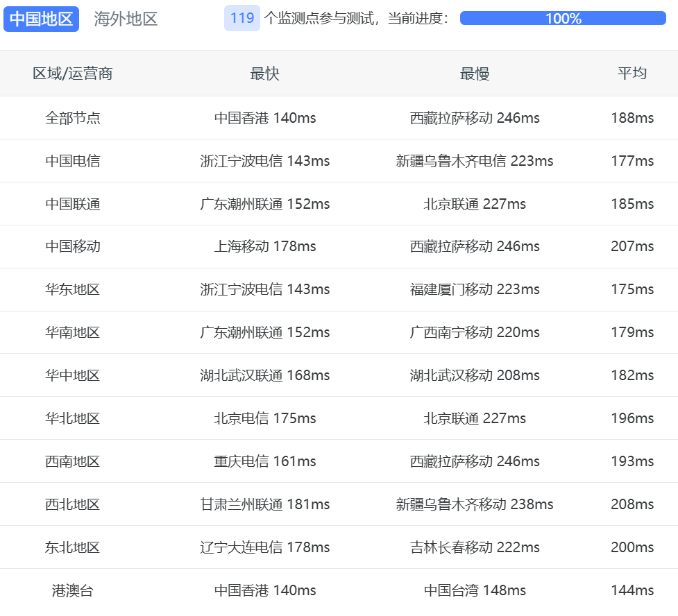Click the 100% progress bar
The height and width of the screenshot is (616, 678).
coord(563,19)
